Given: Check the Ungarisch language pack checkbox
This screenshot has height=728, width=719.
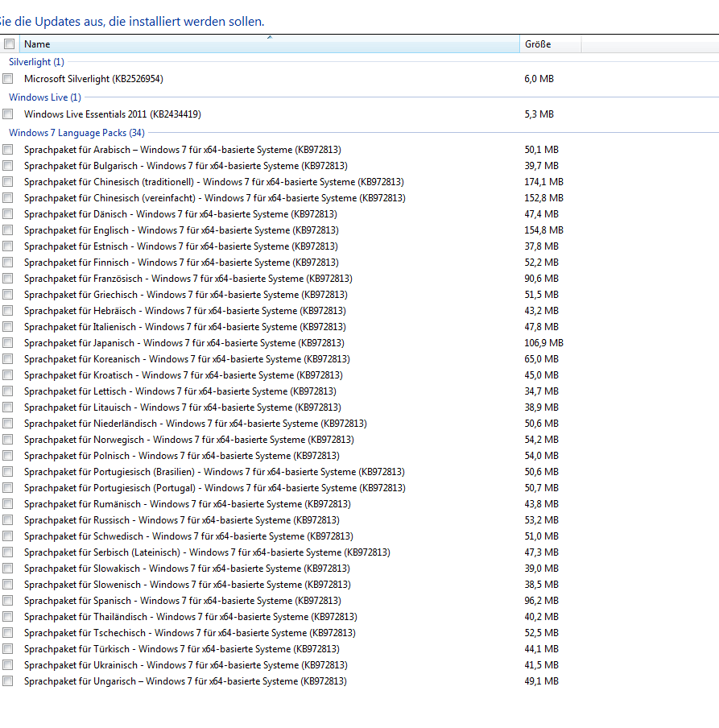Looking at the screenshot, I should (x=7, y=681).
